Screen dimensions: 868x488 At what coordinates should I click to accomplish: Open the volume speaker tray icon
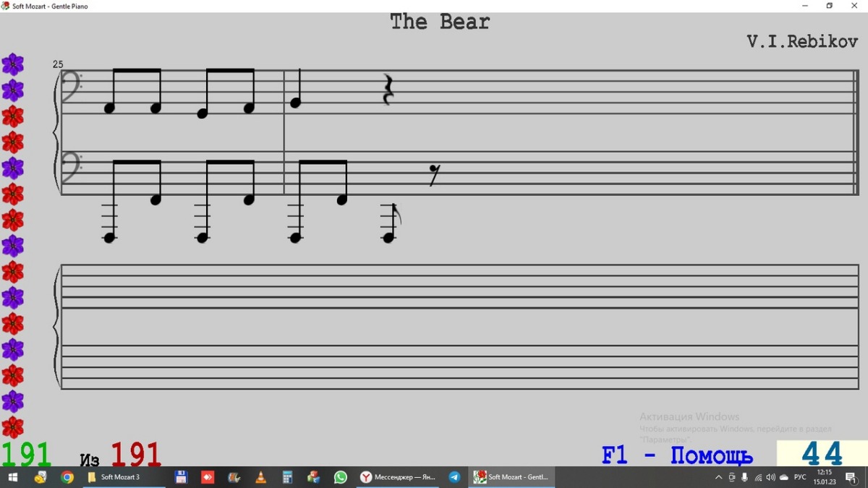[770, 477]
